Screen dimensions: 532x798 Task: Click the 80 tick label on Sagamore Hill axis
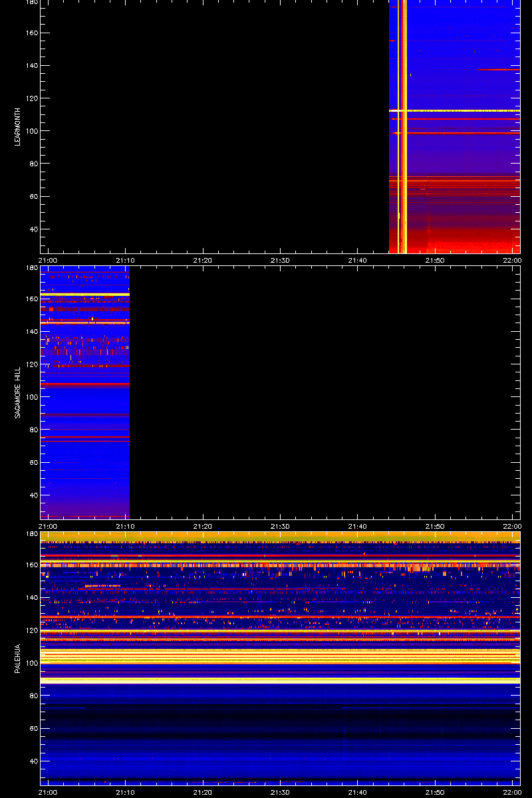(x=33, y=430)
